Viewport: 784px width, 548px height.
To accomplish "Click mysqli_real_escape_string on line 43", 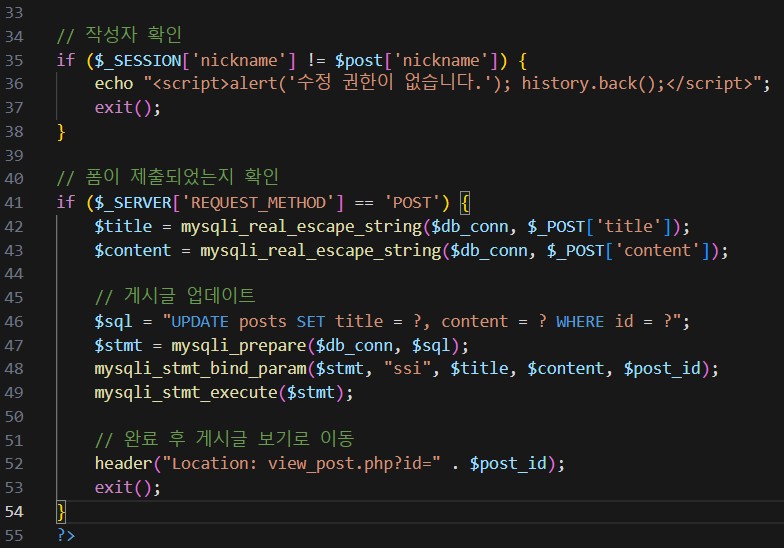I will pos(321,250).
